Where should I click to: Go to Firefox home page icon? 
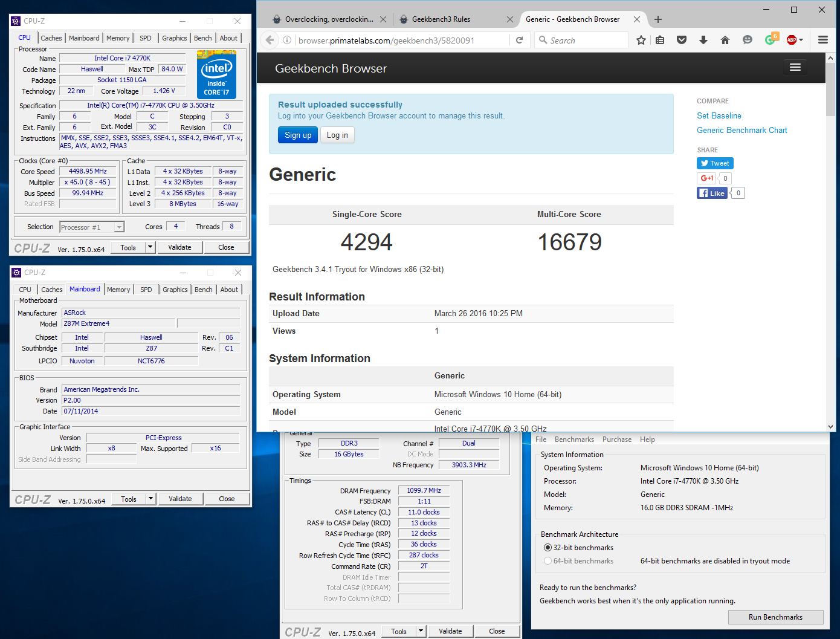pos(725,40)
